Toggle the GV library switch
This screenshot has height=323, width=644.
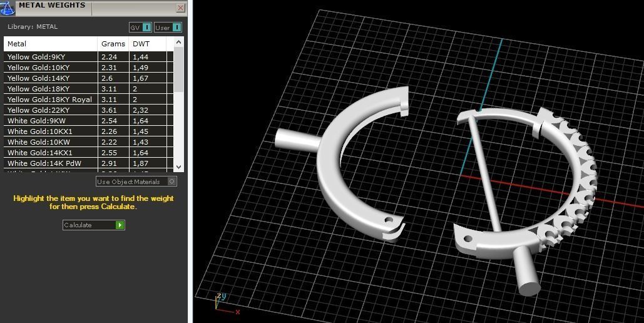click(x=140, y=28)
